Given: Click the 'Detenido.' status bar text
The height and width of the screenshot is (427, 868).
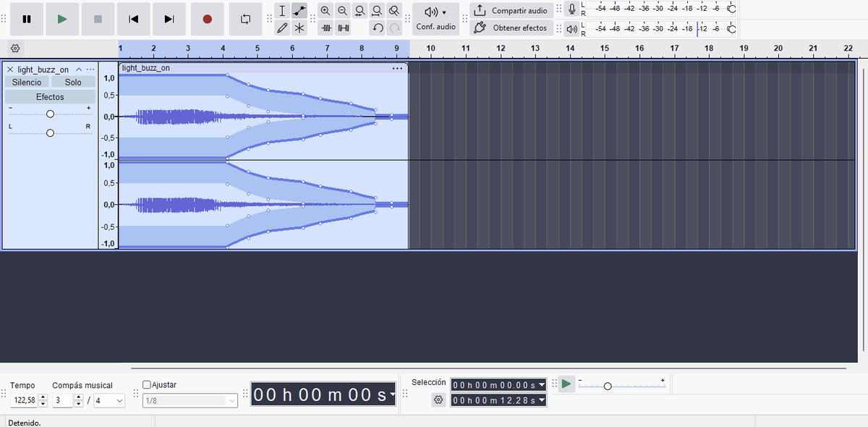Looking at the screenshot, I should 25,422.
